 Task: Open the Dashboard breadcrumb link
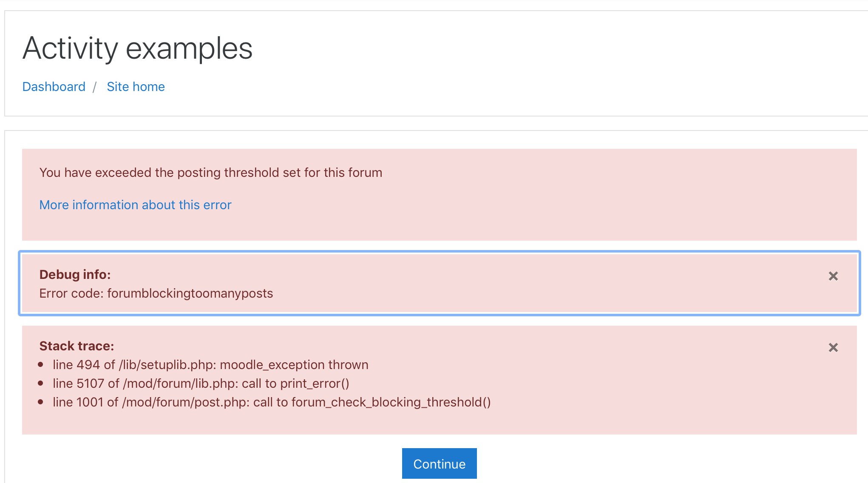pyautogui.click(x=54, y=87)
